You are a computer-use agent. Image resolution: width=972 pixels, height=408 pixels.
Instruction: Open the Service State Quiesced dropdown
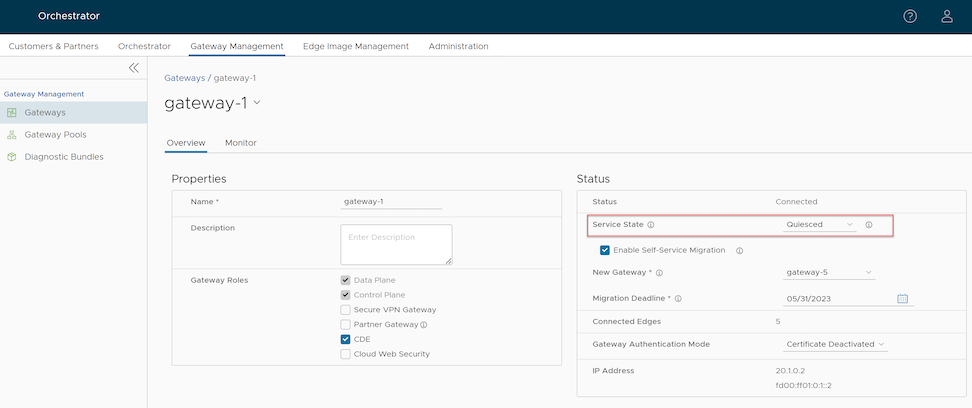820,225
